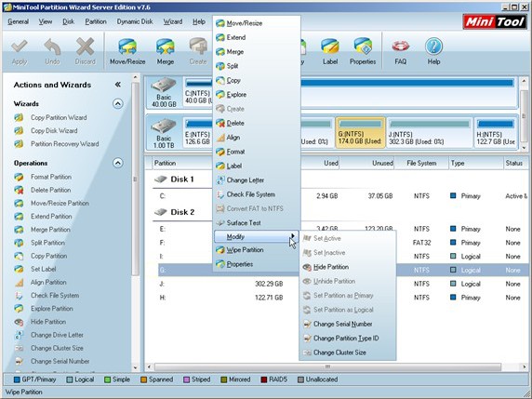
Task: Sort by the Type column header
Action: click(476, 163)
